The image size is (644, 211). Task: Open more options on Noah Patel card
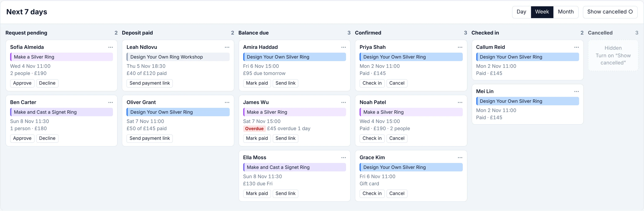460,102
